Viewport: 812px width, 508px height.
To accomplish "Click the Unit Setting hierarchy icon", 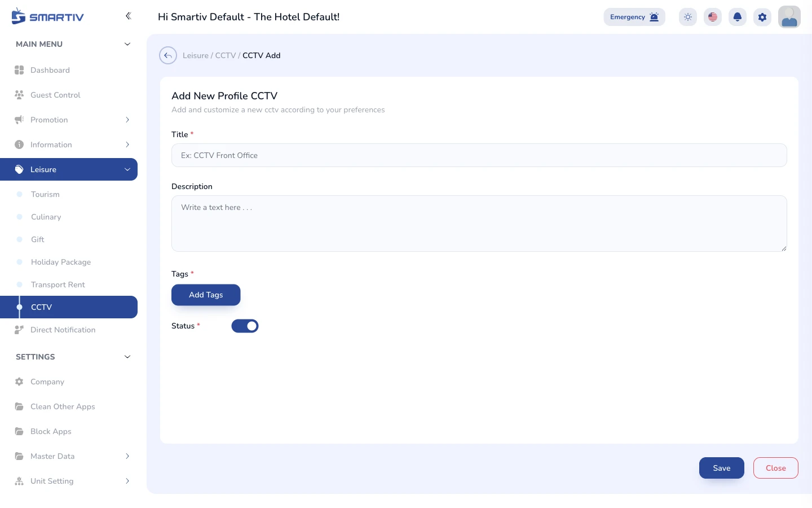I will point(19,481).
